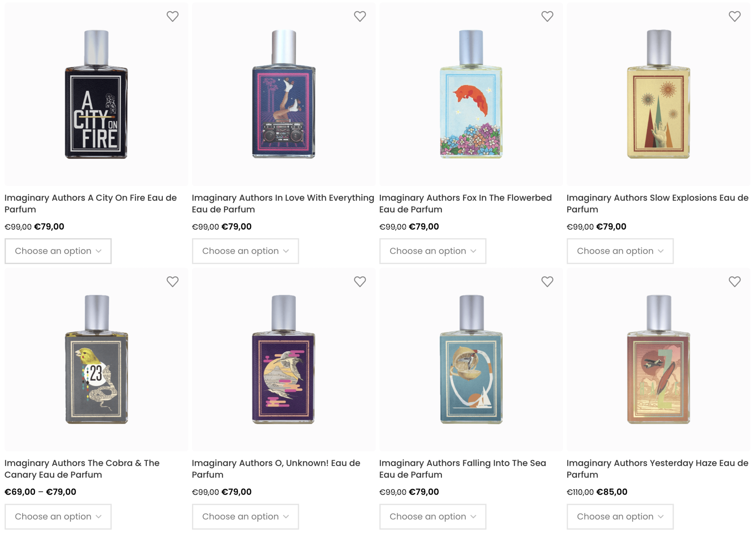Favorite In Love With Everything perfume
Image resolution: width=756 pixels, height=533 pixels.
360,17
